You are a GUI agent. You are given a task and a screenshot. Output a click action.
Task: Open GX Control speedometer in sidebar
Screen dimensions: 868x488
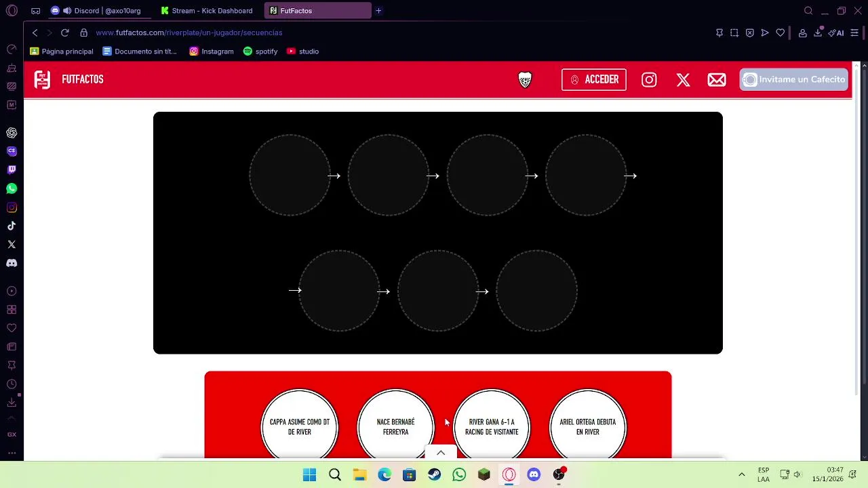click(x=12, y=49)
